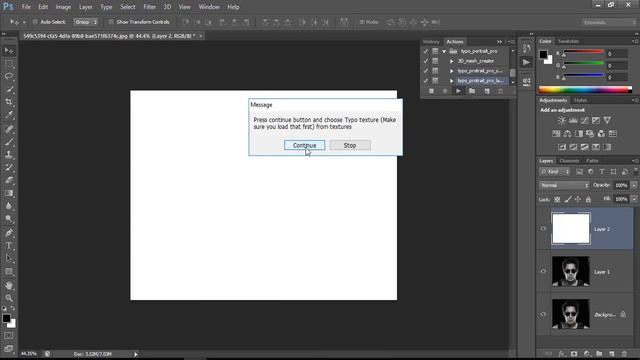Switch to the History tab
The width and height of the screenshot is (640, 360).
pos(431,42)
